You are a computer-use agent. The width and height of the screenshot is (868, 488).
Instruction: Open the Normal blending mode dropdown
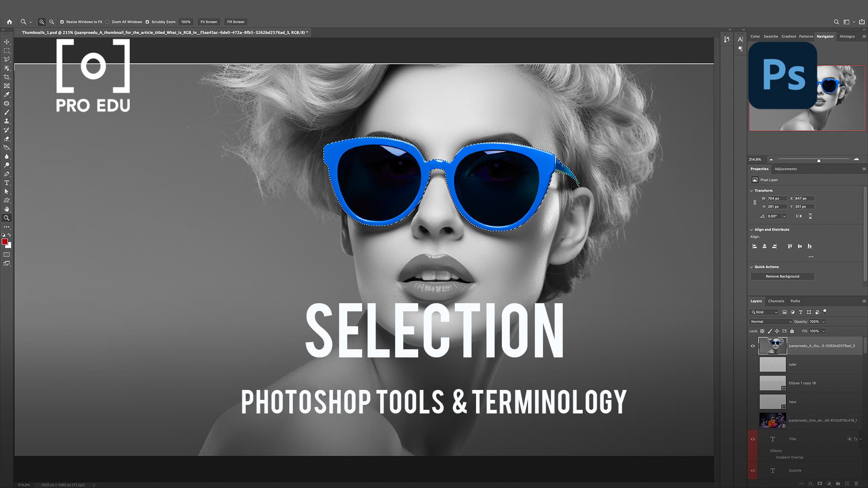pyautogui.click(x=771, y=321)
